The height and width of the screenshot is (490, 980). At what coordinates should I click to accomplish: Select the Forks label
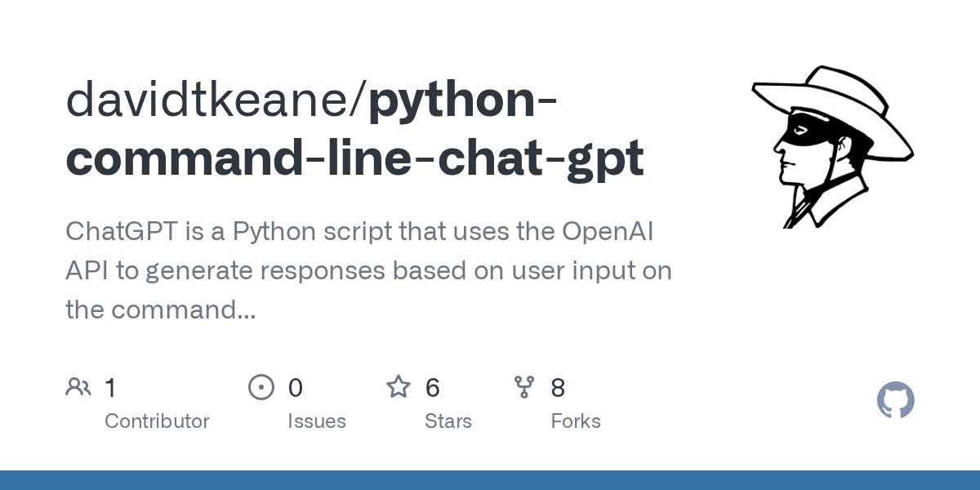(575, 421)
